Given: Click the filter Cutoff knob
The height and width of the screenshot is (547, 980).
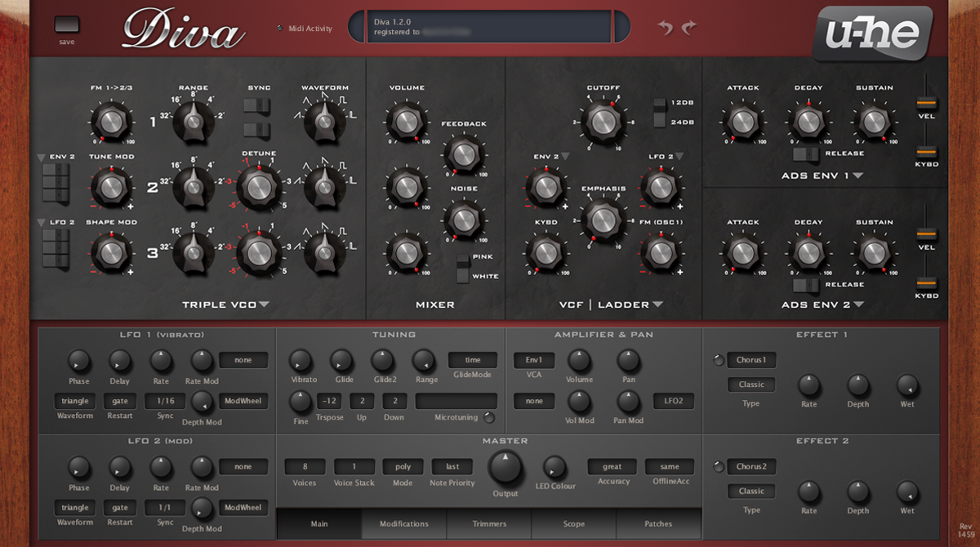Looking at the screenshot, I should click(602, 122).
